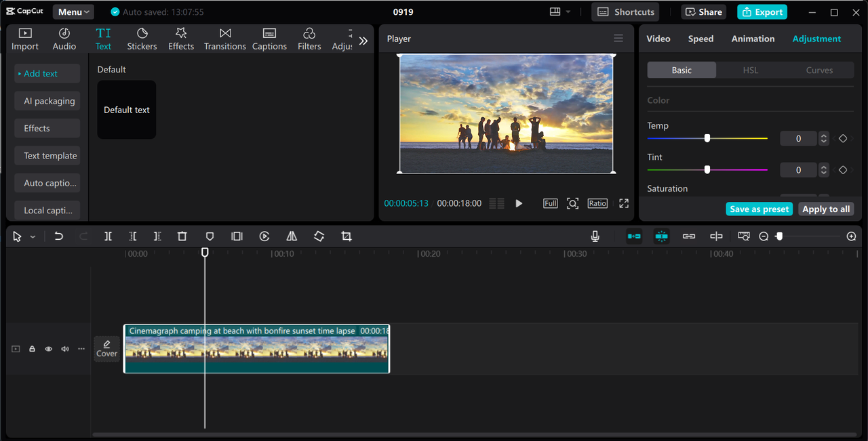Delete right of playhead with the split-right tool
Screen dimensions: 868x441
[157, 236]
